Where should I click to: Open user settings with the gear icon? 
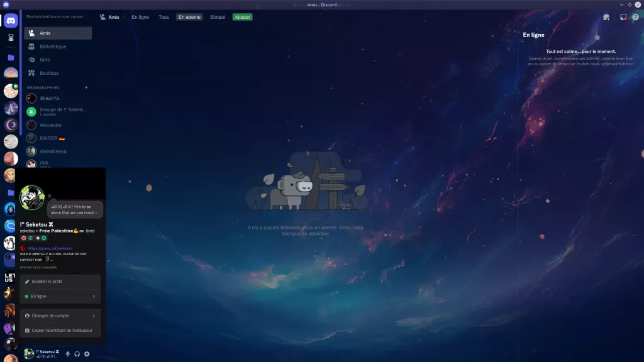[87, 354]
